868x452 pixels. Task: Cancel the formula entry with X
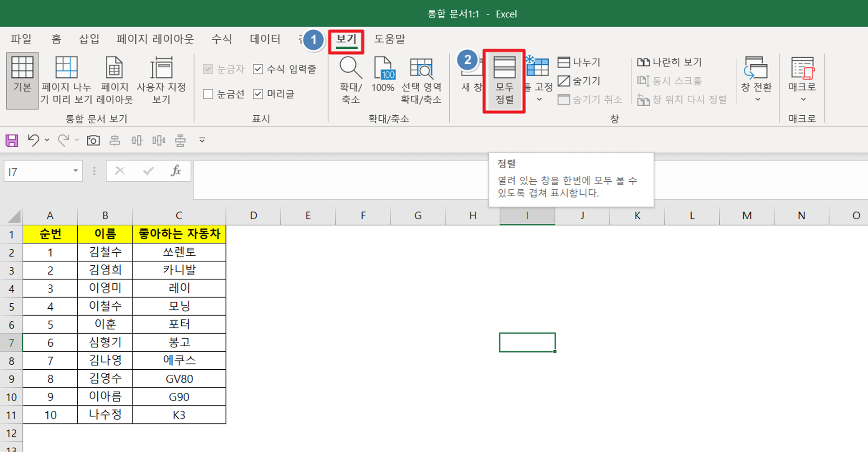click(x=120, y=171)
